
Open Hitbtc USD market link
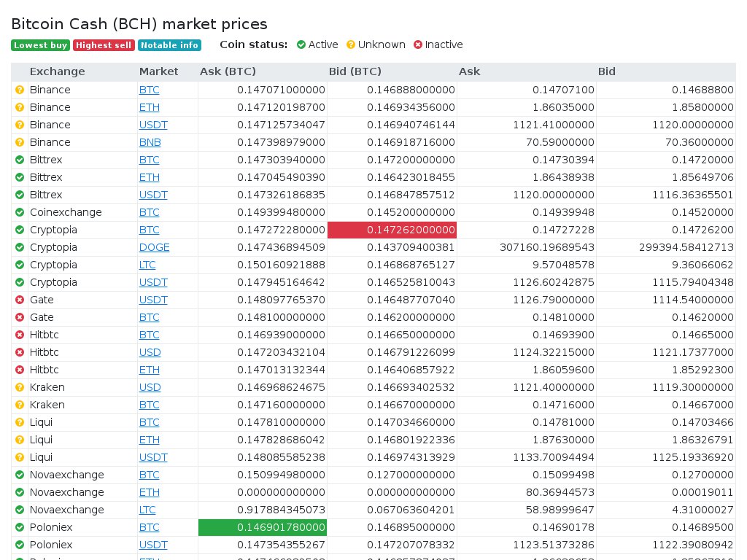click(150, 352)
